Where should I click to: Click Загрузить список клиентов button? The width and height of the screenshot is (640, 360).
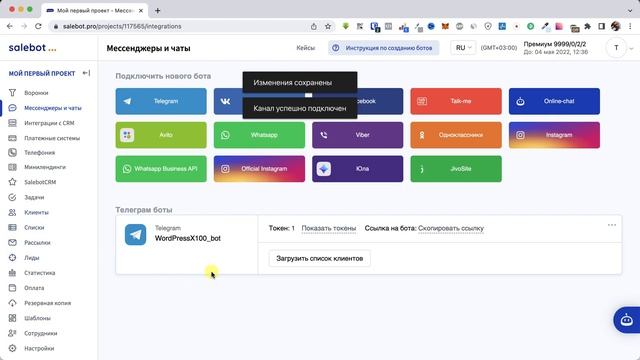click(320, 258)
